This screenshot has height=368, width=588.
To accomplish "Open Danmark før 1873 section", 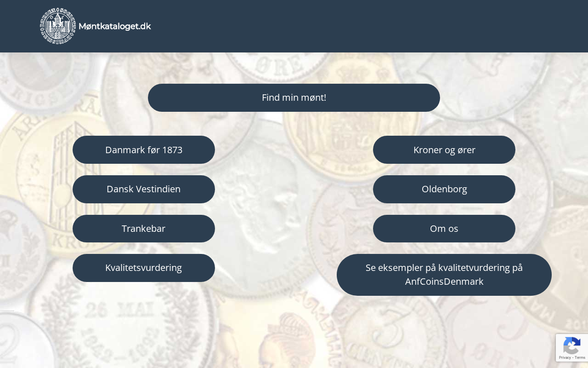I will coord(144,150).
